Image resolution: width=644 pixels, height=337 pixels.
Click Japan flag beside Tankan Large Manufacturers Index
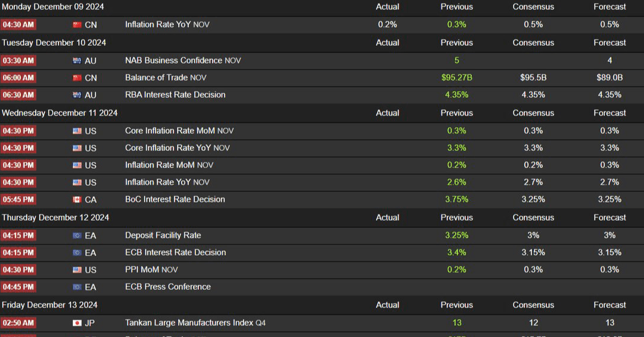tap(77, 323)
